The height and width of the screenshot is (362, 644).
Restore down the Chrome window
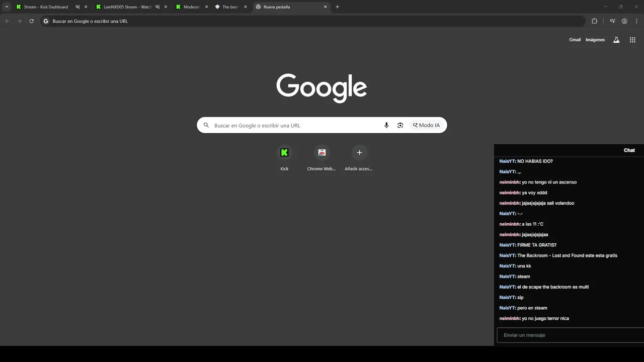(620, 7)
